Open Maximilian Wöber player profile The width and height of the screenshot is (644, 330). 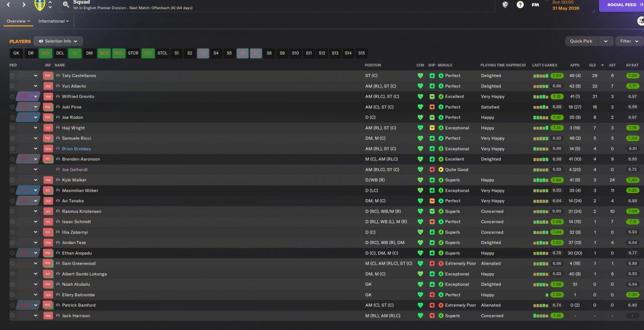click(80, 191)
